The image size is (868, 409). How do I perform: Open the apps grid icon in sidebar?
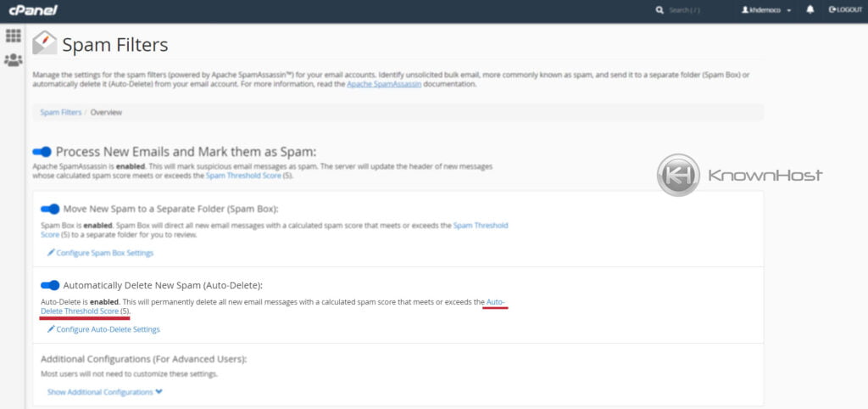[14, 36]
